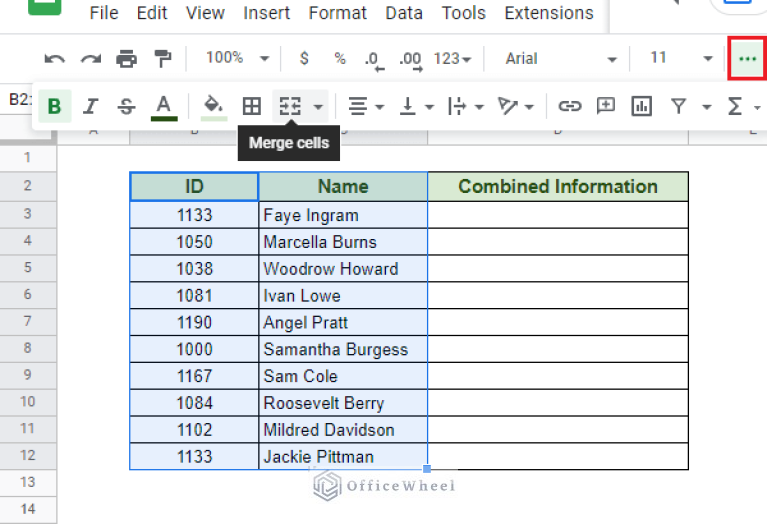Open vertical align dropdown
767x524 pixels.
[416, 106]
